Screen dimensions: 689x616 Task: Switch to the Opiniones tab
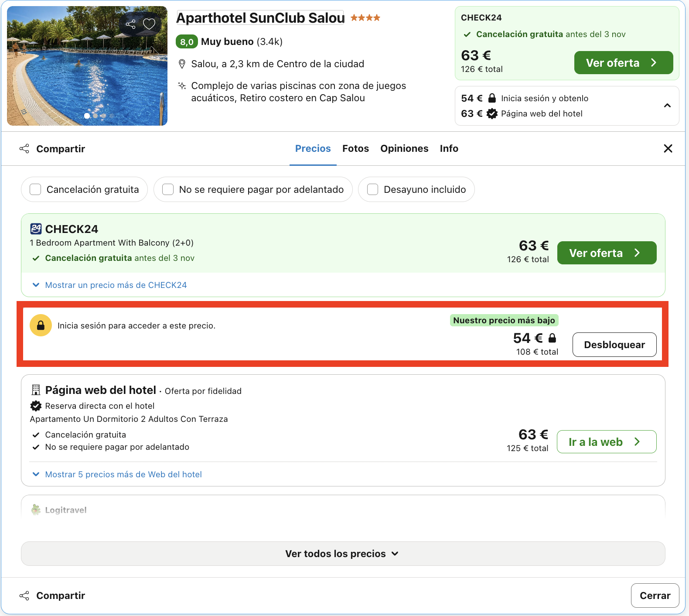point(404,148)
